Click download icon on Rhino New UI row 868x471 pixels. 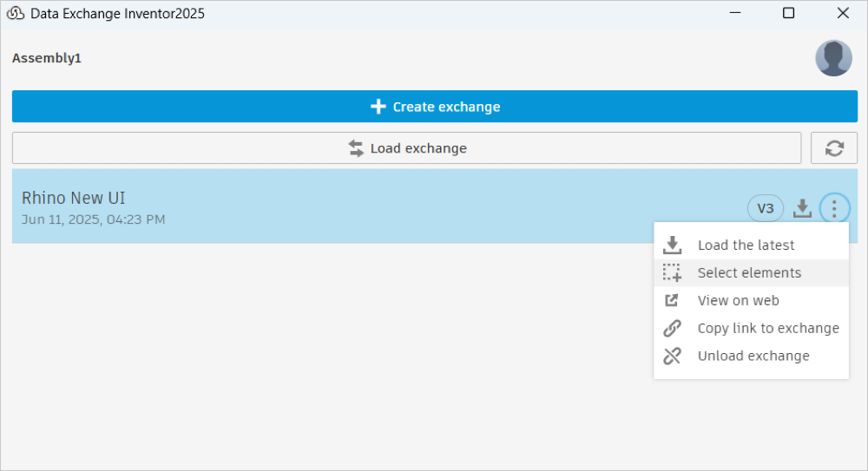click(x=802, y=208)
